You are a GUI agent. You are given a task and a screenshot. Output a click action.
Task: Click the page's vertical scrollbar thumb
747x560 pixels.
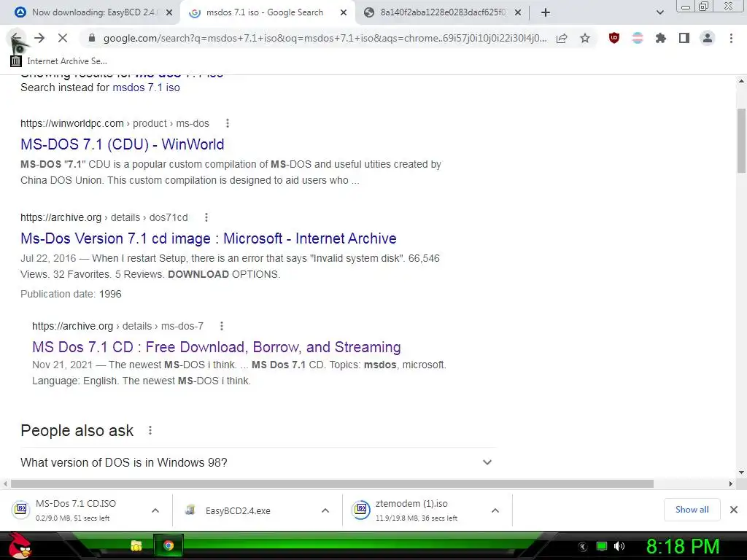pyautogui.click(x=741, y=141)
